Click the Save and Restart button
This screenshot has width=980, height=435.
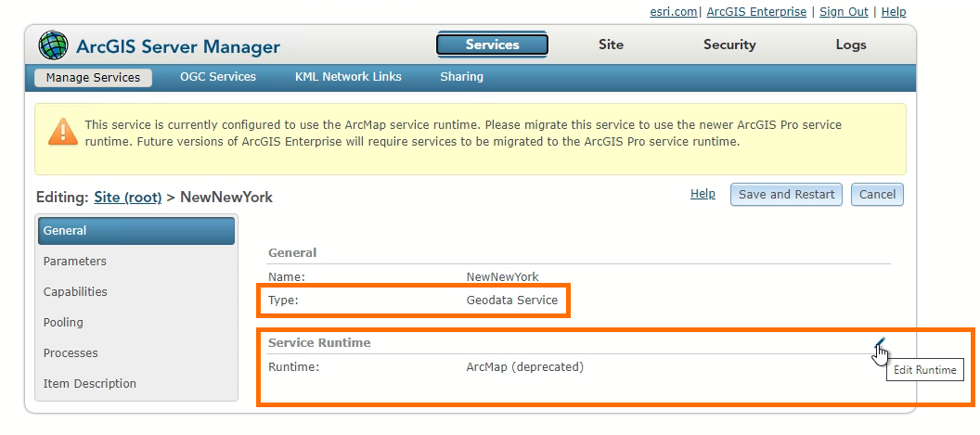tap(786, 195)
